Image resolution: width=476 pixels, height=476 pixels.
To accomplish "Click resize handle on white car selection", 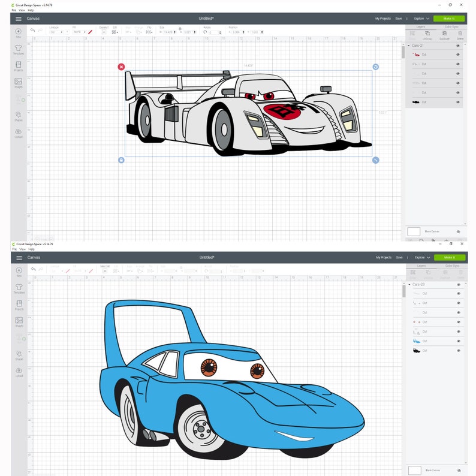I will pyautogui.click(x=375, y=160).
